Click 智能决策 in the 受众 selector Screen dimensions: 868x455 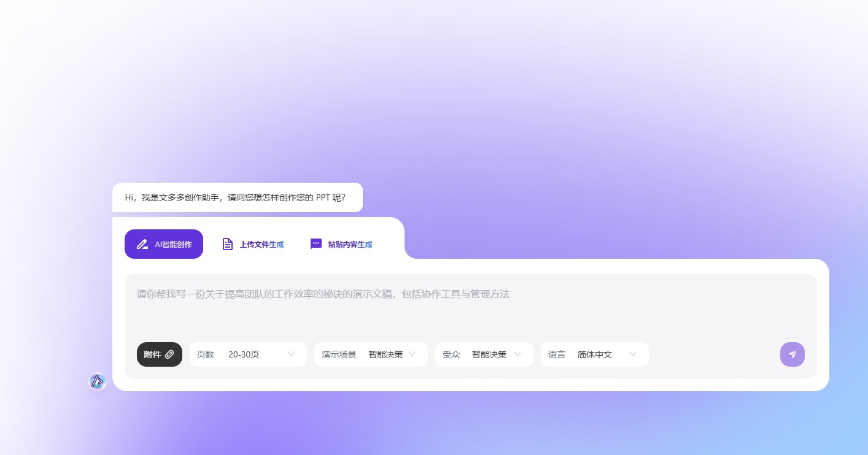[489, 354]
